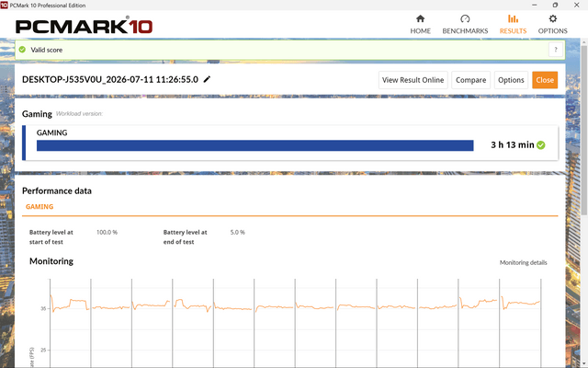Click the Performance data heading
Image resolution: width=588 pixels, height=368 pixels.
coord(57,190)
